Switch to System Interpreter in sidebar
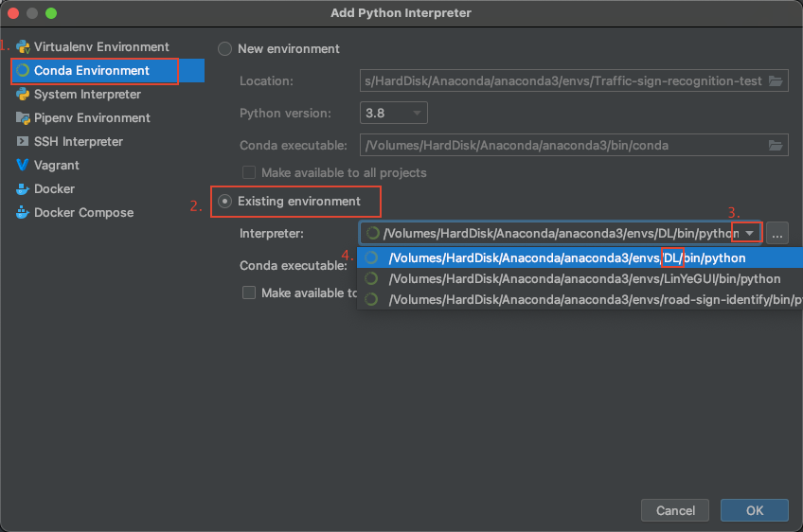The image size is (803, 532). tap(87, 95)
